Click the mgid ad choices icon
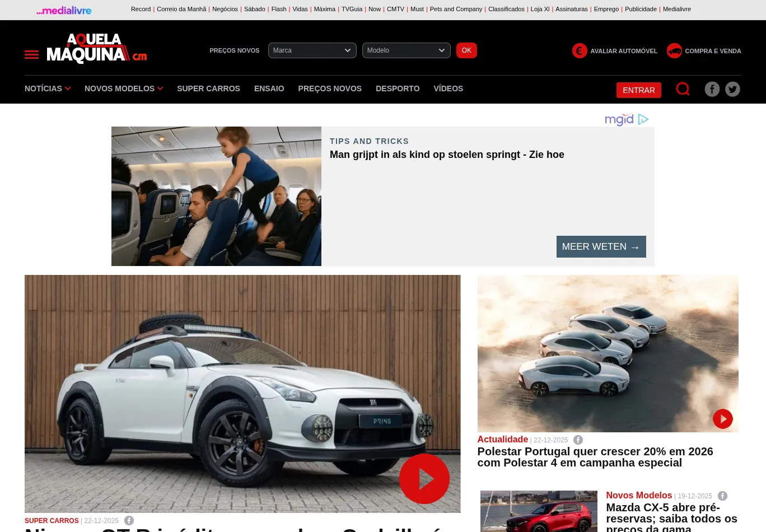This screenshot has width=766, height=532. [643, 119]
